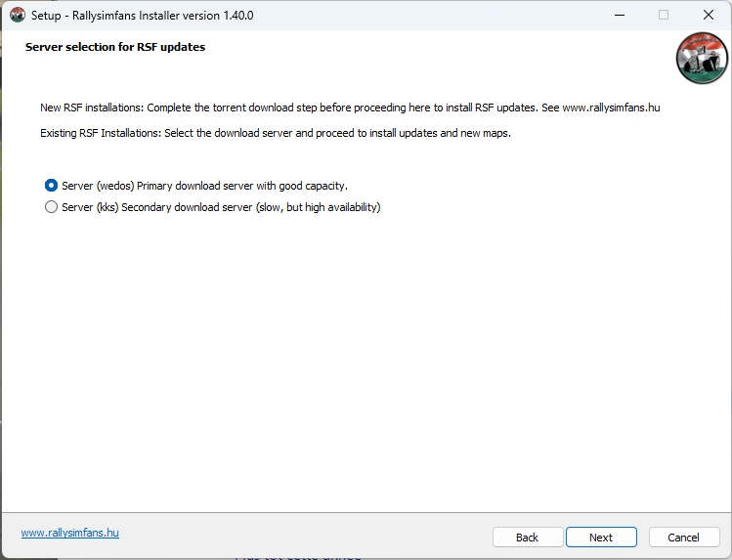Screen dimensions: 732x560
Task: Close the Rallysimfans Installer window
Action: [x=708, y=16]
